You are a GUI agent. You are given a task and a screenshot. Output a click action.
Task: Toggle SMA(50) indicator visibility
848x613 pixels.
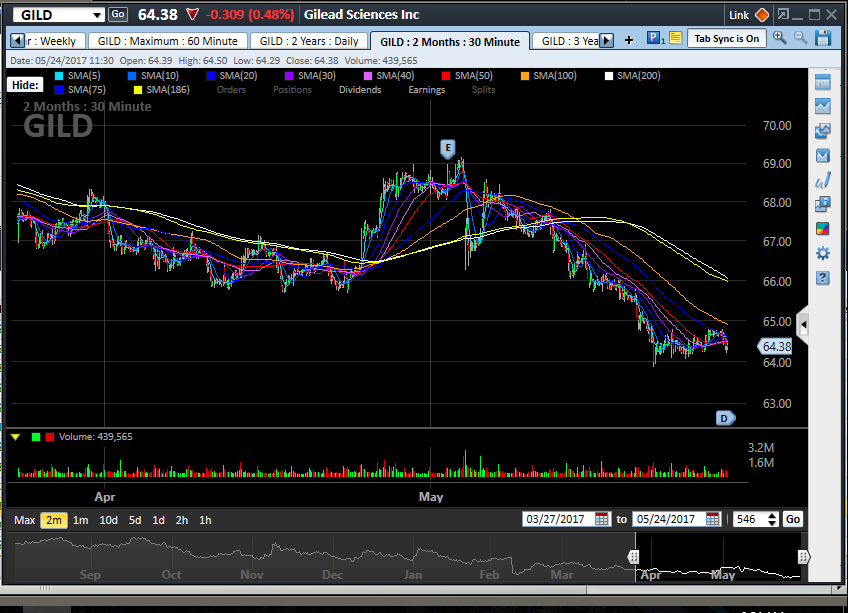(x=467, y=76)
